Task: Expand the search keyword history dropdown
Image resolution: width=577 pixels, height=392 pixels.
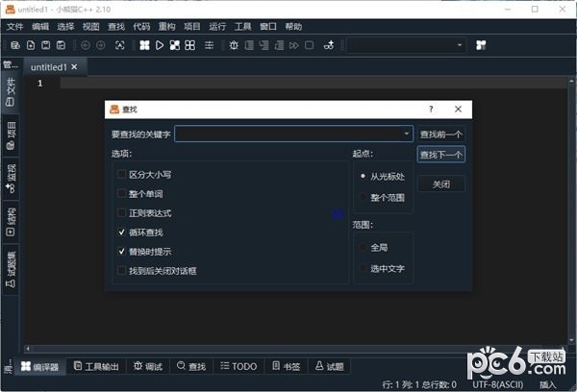Action: coord(407,135)
